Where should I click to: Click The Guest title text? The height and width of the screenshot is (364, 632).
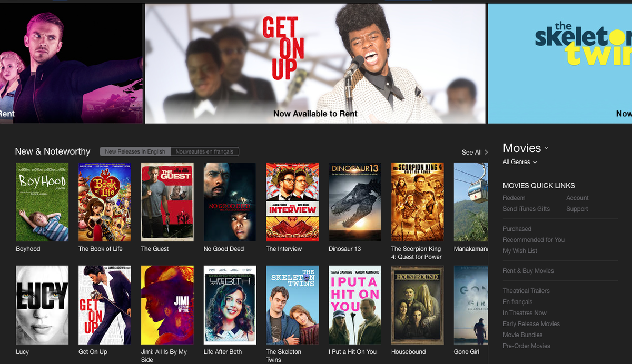(155, 249)
